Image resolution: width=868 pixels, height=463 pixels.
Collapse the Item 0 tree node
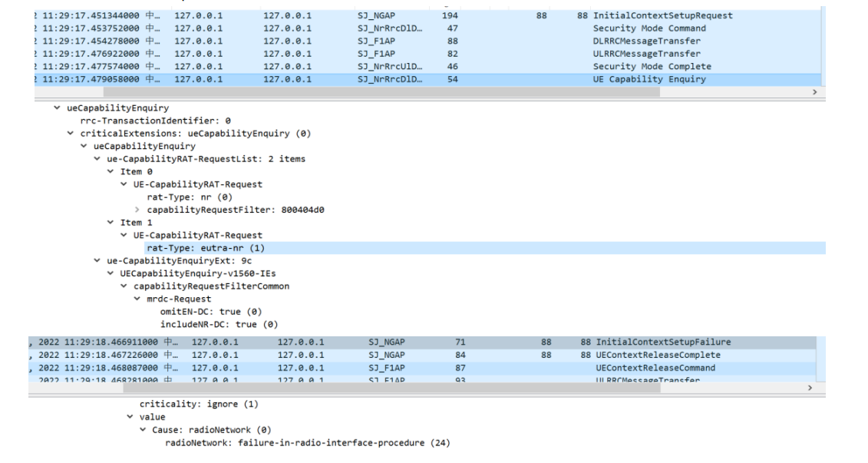pos(111,172)
